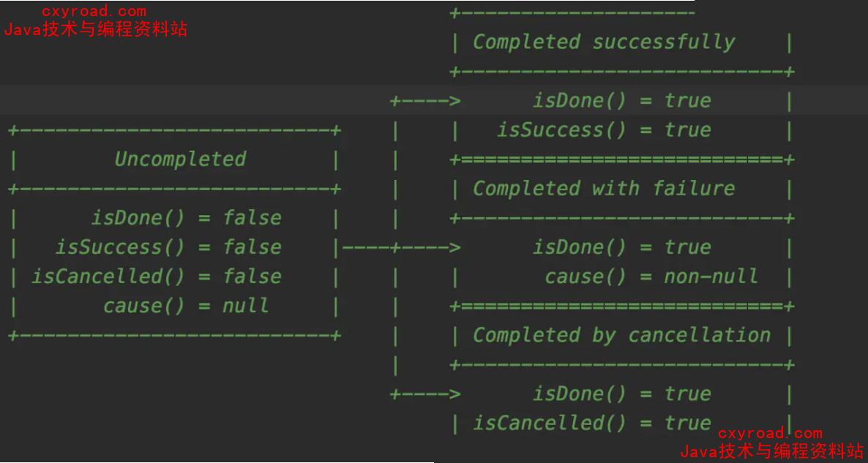Click the "isSuccess() = false" text
The image size is (868, 463).
click(x=168, y=247)
